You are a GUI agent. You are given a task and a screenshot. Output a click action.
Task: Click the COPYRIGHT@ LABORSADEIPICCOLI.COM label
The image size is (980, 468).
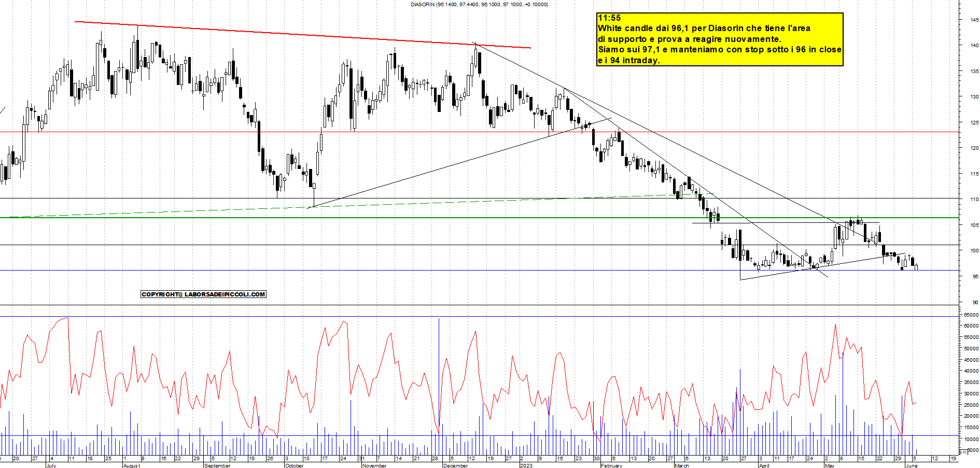click(203, 294)
